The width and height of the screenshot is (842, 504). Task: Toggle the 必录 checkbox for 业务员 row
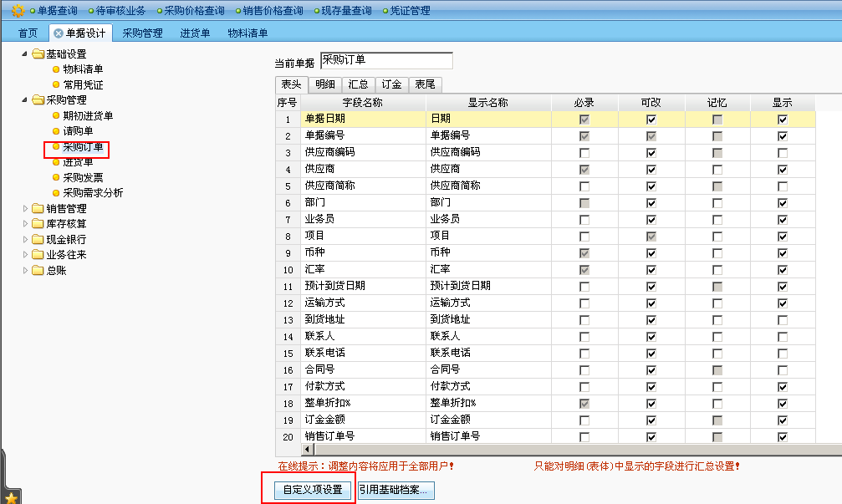click(x=584, y=220)
